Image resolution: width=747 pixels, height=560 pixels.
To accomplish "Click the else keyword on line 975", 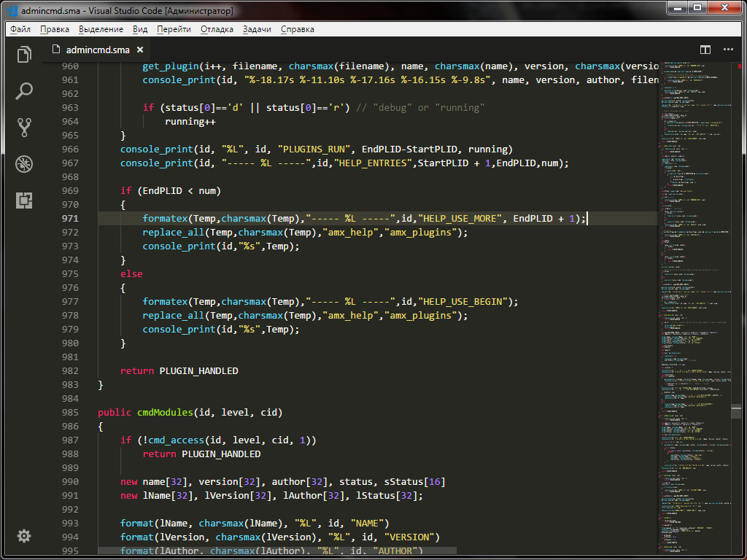I will 131,274.
